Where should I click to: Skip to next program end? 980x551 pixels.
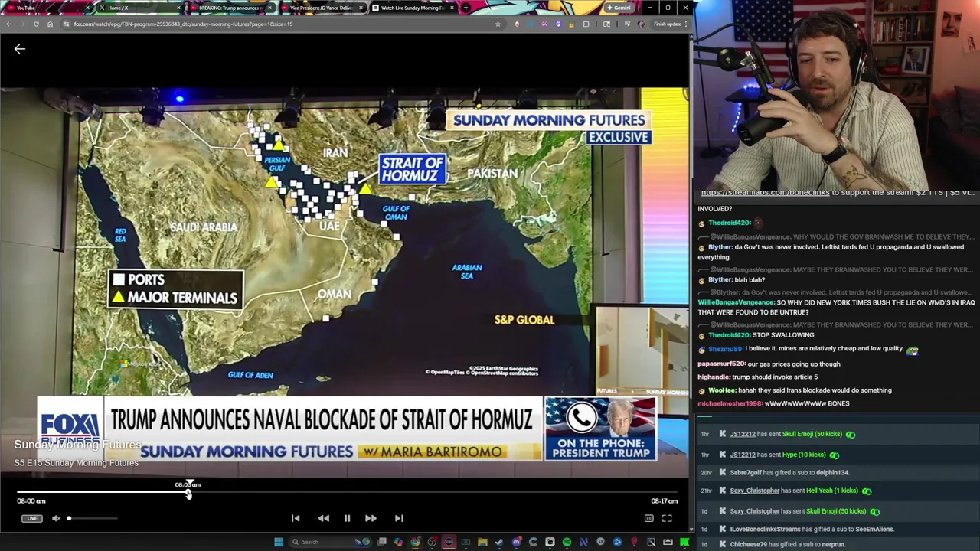pyautogui.click(x=399, y=518)
